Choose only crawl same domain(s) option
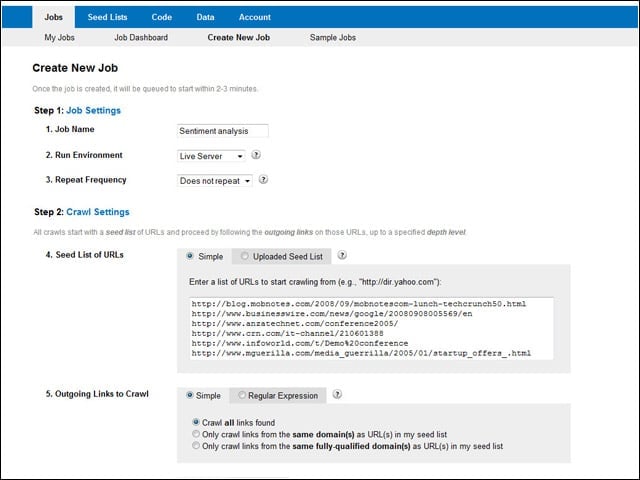This screenshot has width=640, height=480. (x=196, y=434)
